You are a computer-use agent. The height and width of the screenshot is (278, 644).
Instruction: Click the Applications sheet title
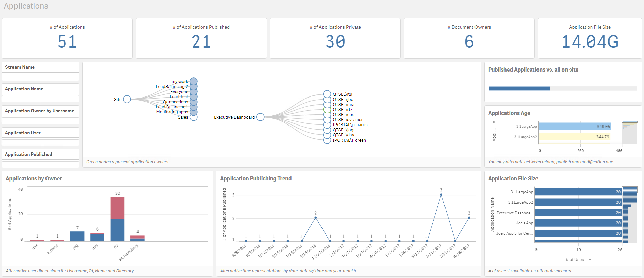pyautogui.click(x=26, y=6)
